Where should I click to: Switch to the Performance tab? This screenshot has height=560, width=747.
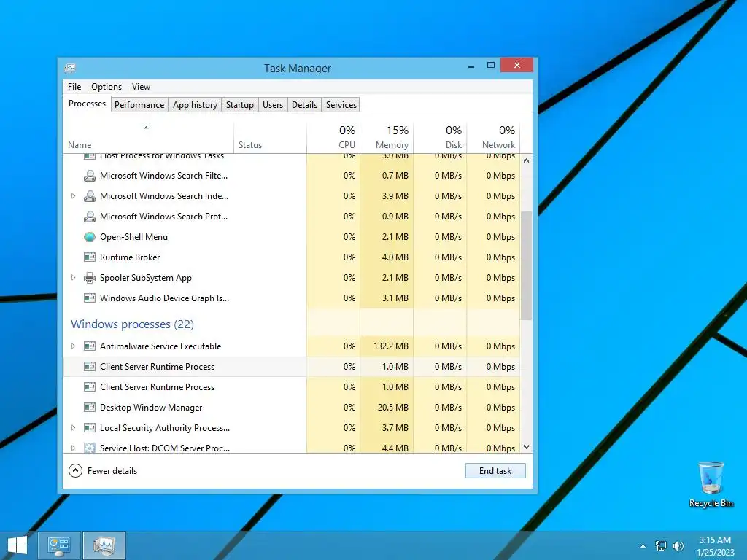pyautogui.click(x=139, y=105)
